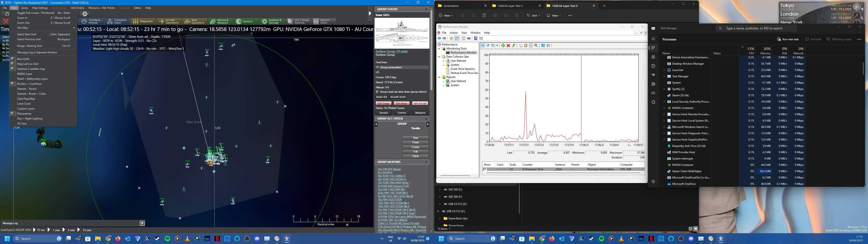Pop out the Message Log panel
The image size is (868, 244).
(x=142, y=223)
